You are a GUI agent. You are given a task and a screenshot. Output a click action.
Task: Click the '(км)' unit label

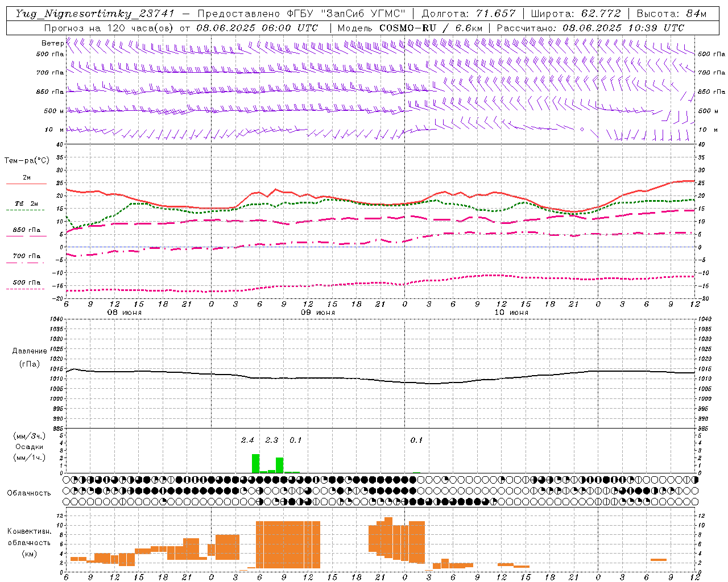(x=30, y=554)
